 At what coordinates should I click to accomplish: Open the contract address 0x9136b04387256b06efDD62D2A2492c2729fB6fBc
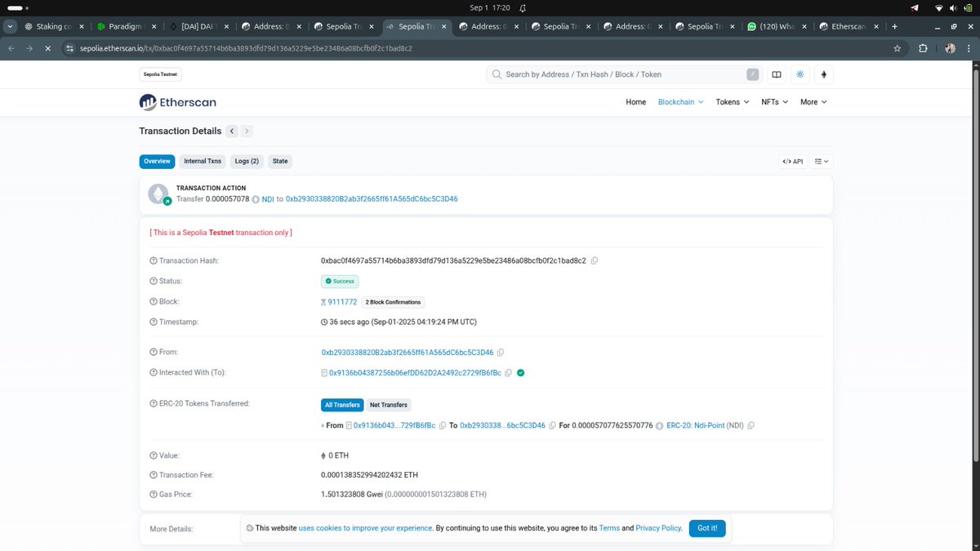(415, 373)
